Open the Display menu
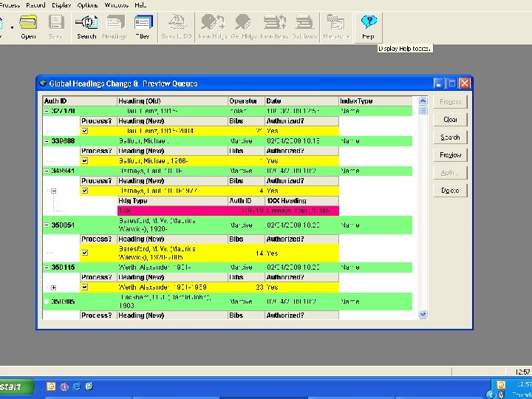The height and width of the screenshot is (399, 532). pyautogui.click(x=61, y=5)
